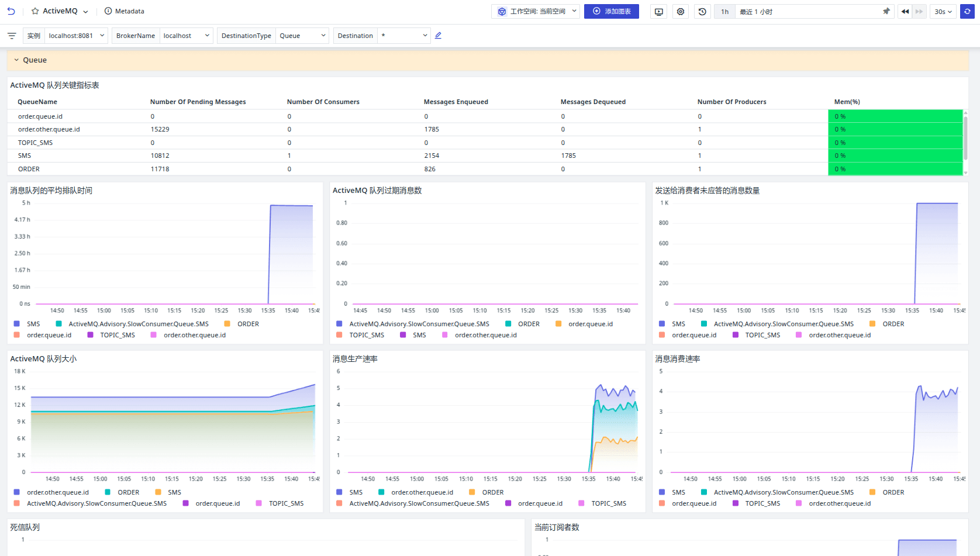Viewport: 980px width, 556px height.
Task: Click the Messages Enqueued column header
Action: coord(456,102)
